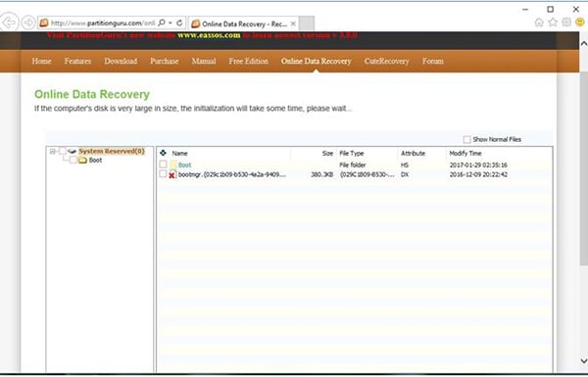Open the Forum page

[433, 61]
